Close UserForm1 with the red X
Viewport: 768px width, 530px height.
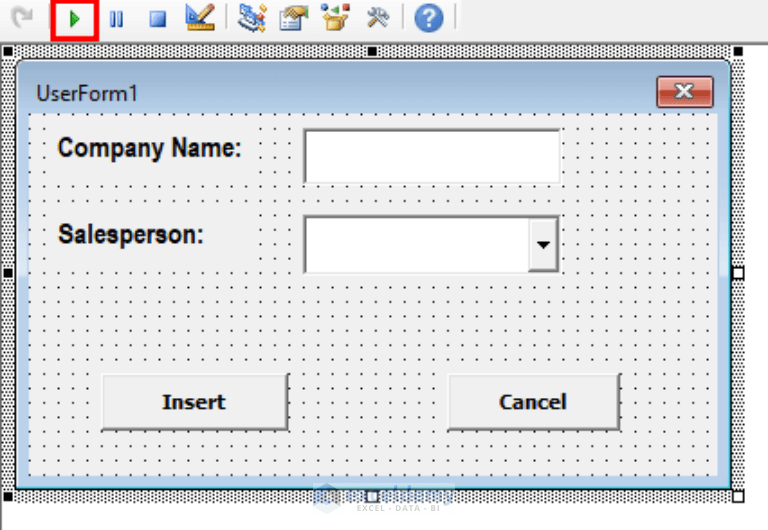click(685, 92)
